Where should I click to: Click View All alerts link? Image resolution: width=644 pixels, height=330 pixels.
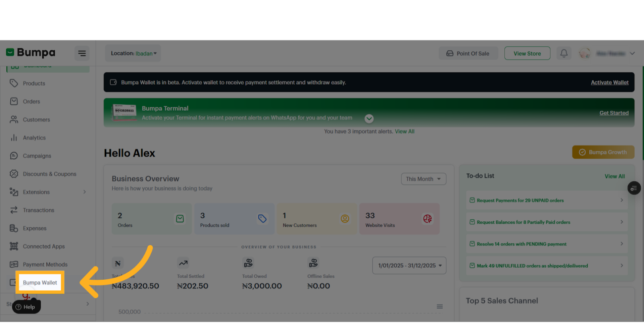click(404, 131)
